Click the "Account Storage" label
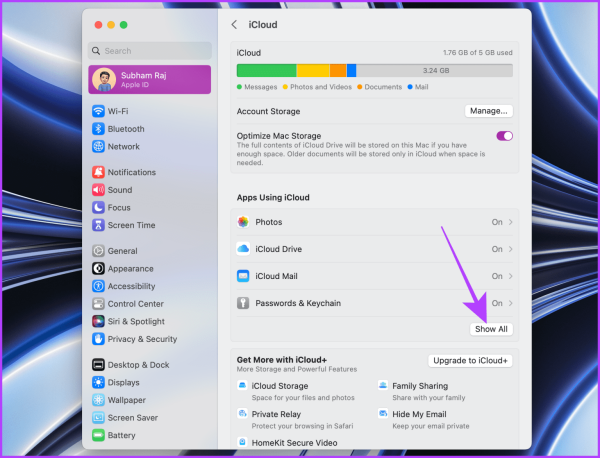600x458 pixels. point(268,111)
